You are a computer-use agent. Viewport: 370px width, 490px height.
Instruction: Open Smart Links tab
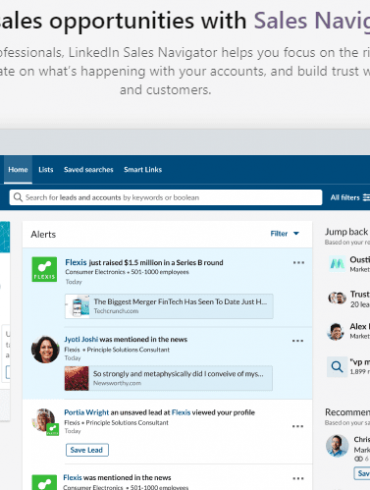[x=143, y=170]
